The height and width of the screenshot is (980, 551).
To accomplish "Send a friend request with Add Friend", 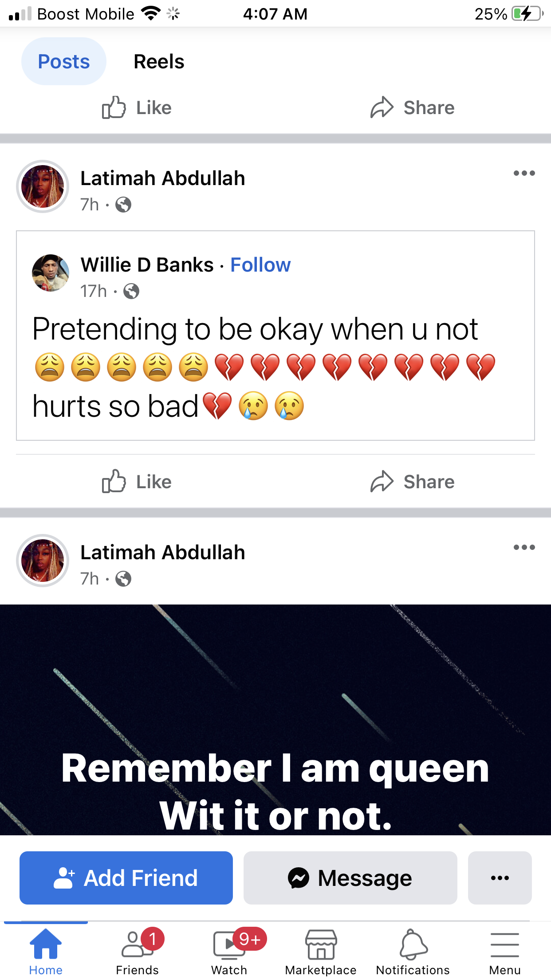I will pos(126,877).
